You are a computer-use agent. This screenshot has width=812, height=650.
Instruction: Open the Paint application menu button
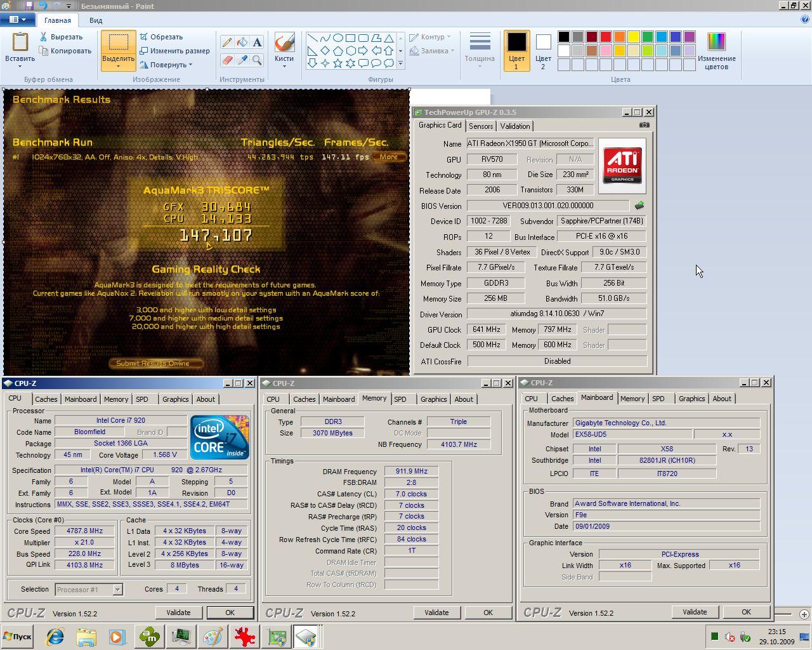click(17, 20)
